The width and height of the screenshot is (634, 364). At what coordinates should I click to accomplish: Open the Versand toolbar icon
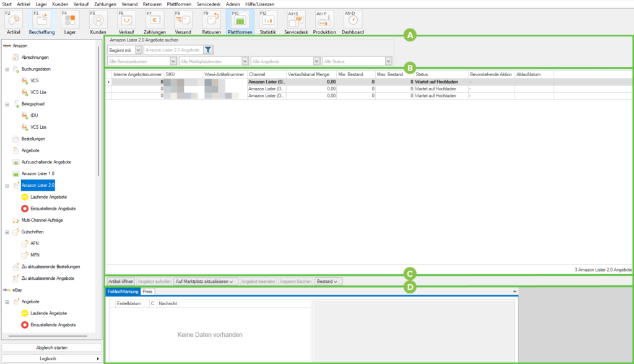[183, 21]
